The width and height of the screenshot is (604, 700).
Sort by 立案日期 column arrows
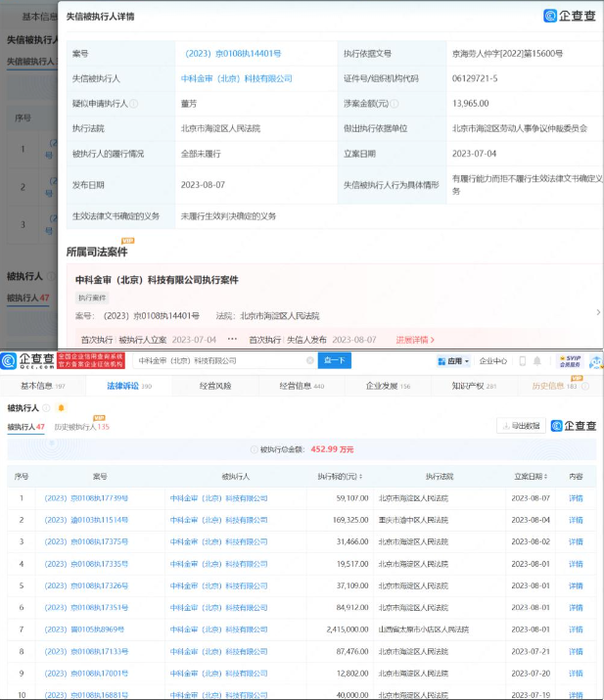point(545,477)
